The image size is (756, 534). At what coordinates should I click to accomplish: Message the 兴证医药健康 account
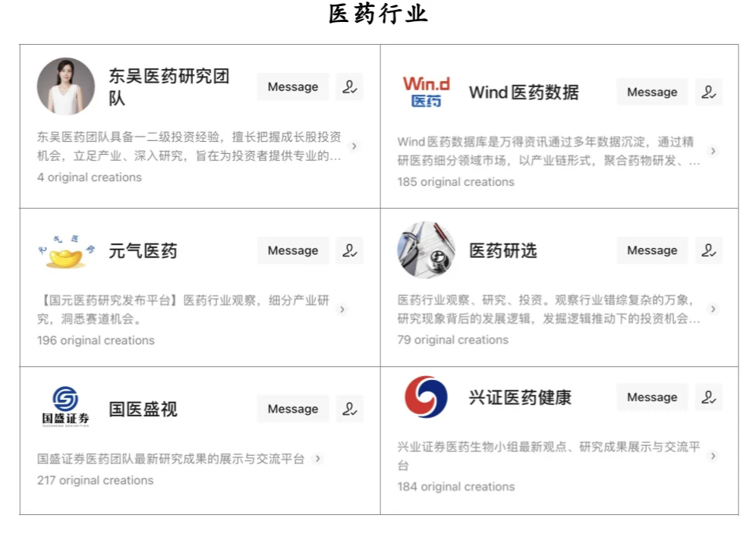(x=652, y=397)
